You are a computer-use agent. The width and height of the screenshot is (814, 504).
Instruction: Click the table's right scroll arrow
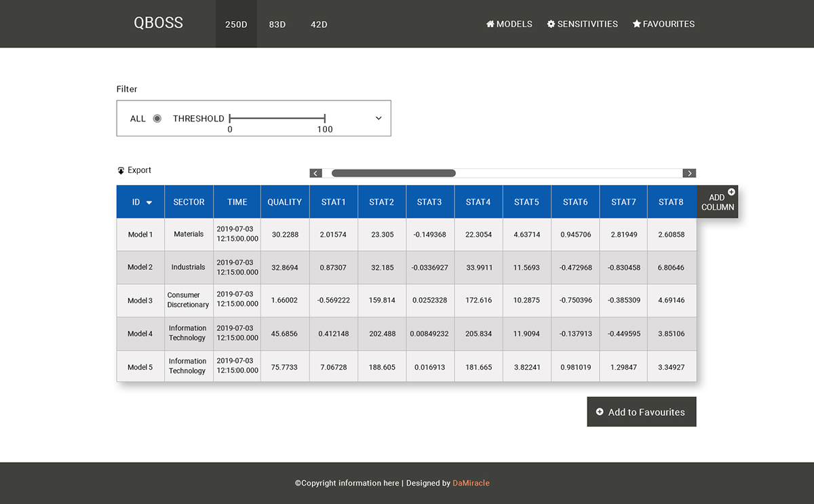click(690, 173)
